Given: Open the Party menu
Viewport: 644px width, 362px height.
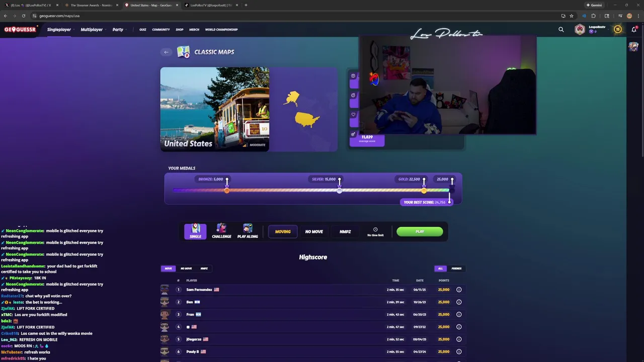Looking at the screenshot, I should pyautogui.click(x=118, y=29).
